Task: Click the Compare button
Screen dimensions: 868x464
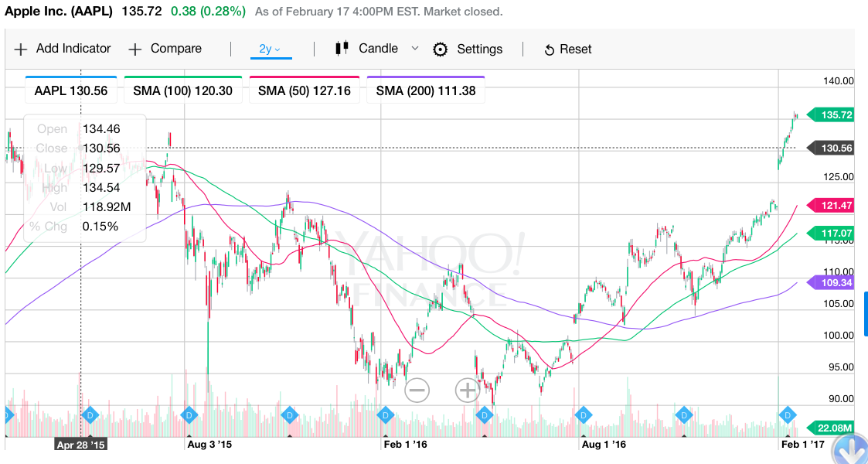Action: [165, 49]
